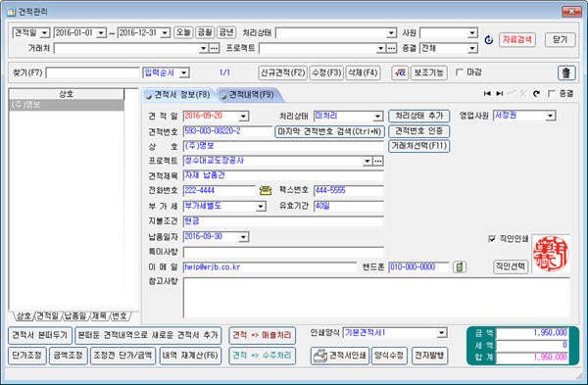Expand the top 처리상태 filter dropdown
Screen dimensions: 588x385
(391, 33)
